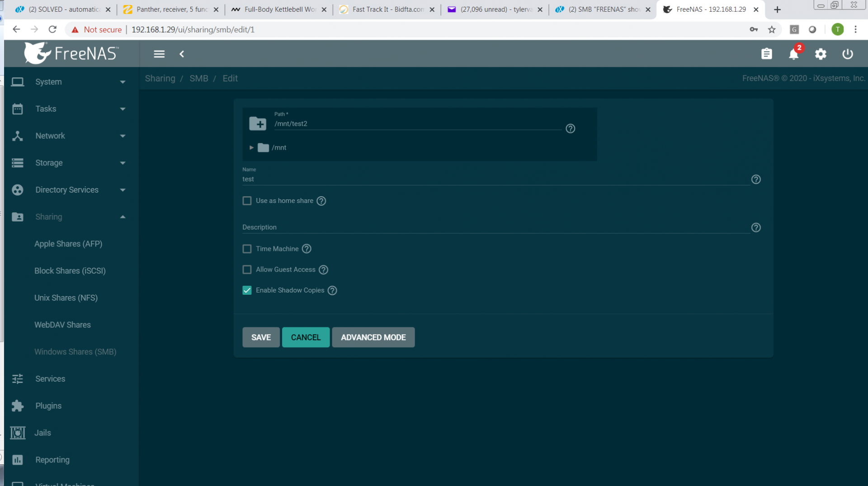Click the collapse sidebar chevron icon

click(182, 54)
